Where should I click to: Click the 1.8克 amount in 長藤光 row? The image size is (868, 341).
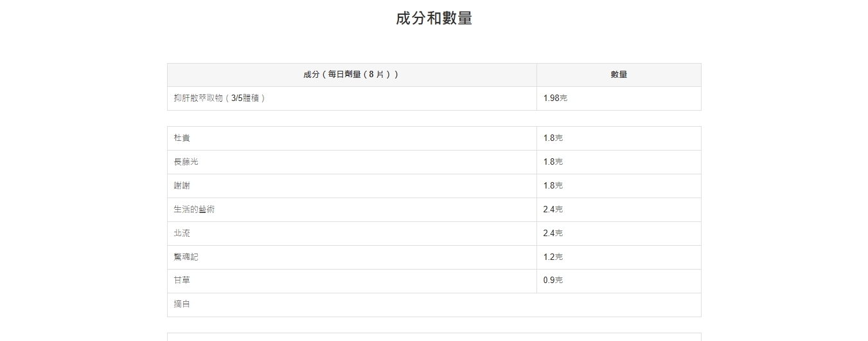553,162
